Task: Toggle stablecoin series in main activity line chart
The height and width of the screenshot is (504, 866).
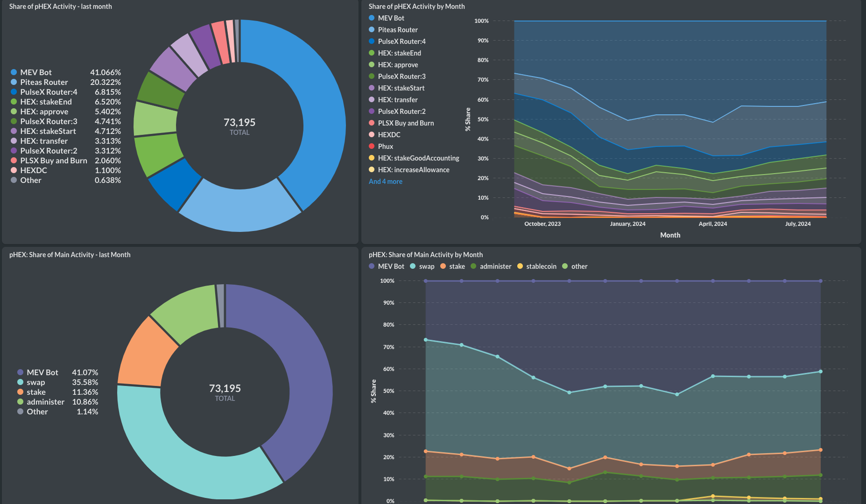Action: (537, 266)
